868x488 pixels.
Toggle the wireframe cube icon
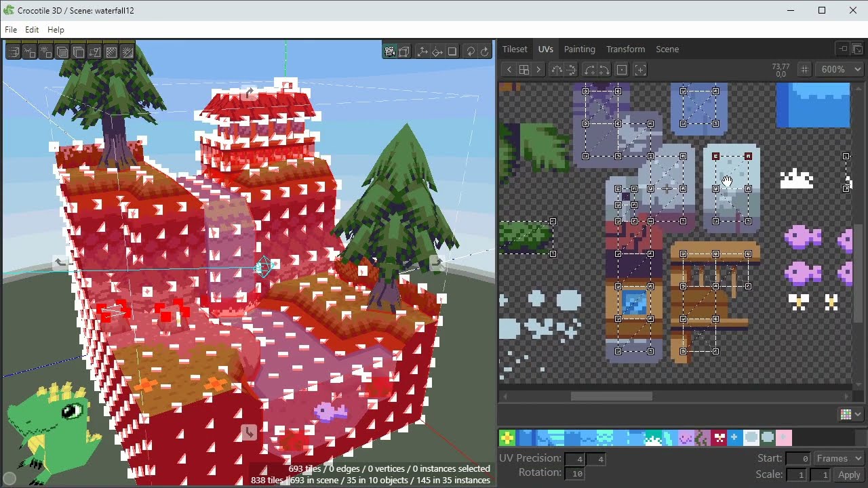(404, 52)
